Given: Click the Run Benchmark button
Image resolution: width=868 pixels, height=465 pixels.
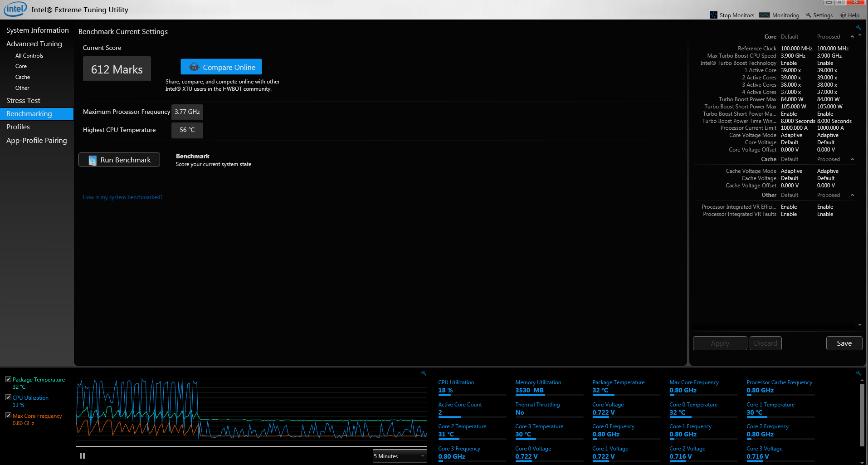Looking at the screenshot, I should click(x=119, y=160).
